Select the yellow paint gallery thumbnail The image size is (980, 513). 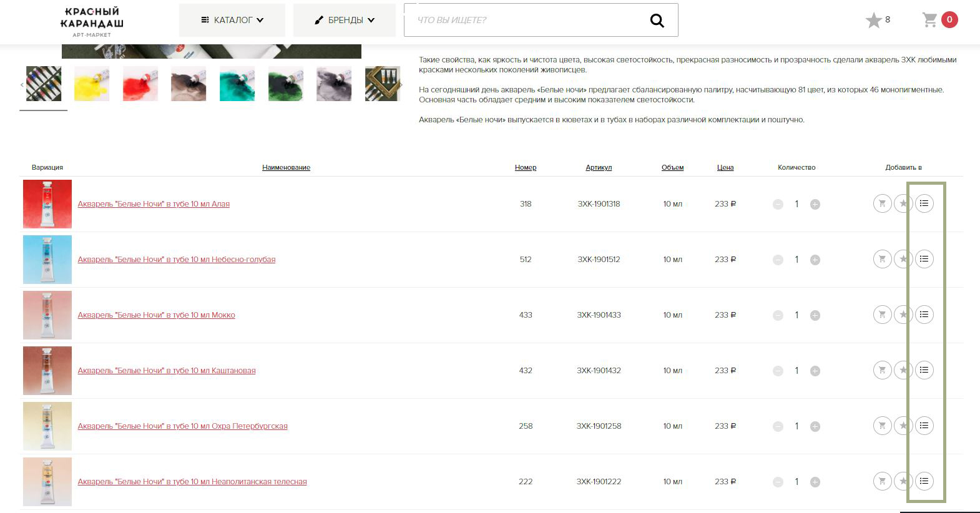pos(92,84)
